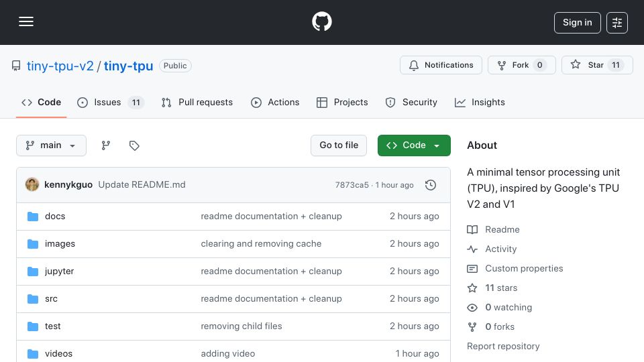The width and height of the screenshot is (644, 362).
Task: Click the note icon beside Custom properties
Action: point(472,268)
